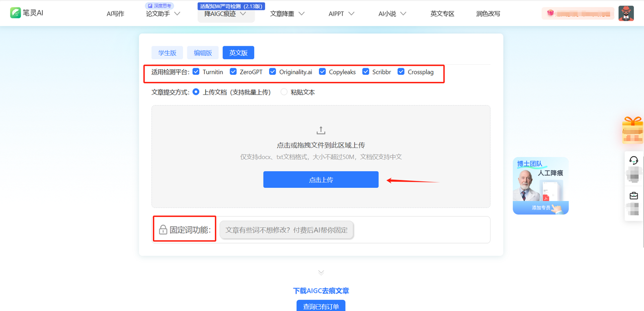Click the 固定词功能 label
The image size is (644, 311).
tap(190, 230)
